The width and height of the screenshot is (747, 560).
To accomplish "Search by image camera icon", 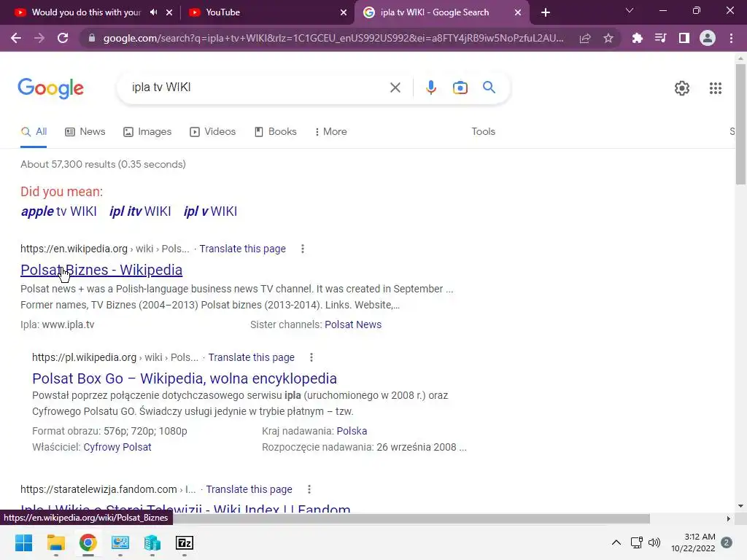I will coord(460,87).
